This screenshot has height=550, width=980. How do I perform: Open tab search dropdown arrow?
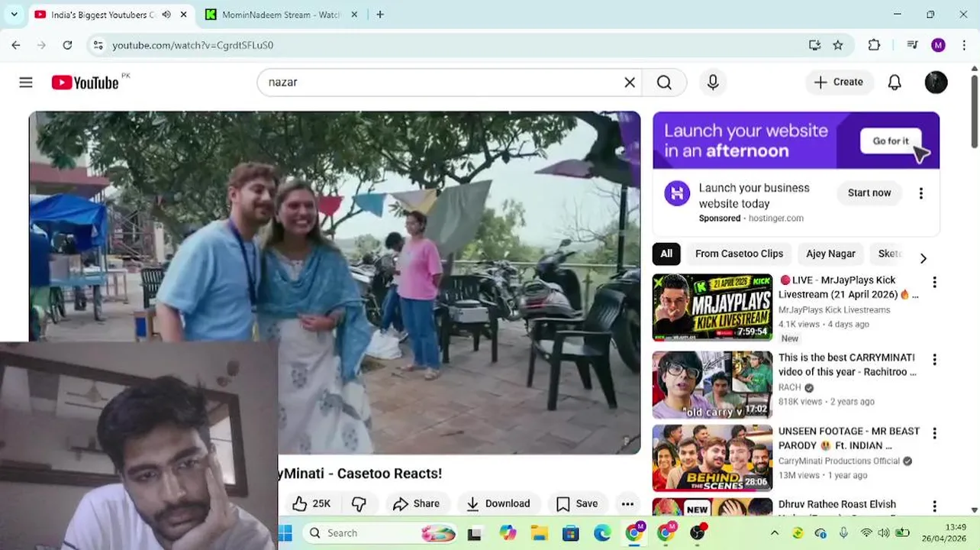(14, 15)
